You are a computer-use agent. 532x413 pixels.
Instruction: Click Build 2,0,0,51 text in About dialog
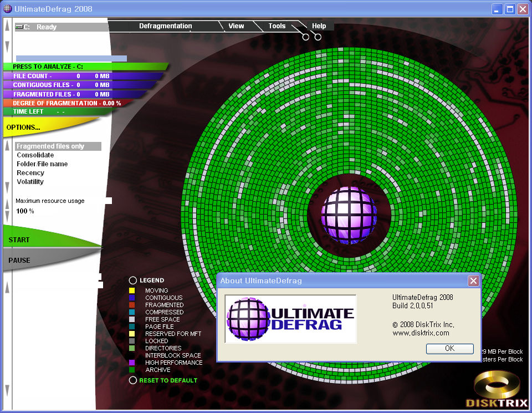[x=412, y=306]
